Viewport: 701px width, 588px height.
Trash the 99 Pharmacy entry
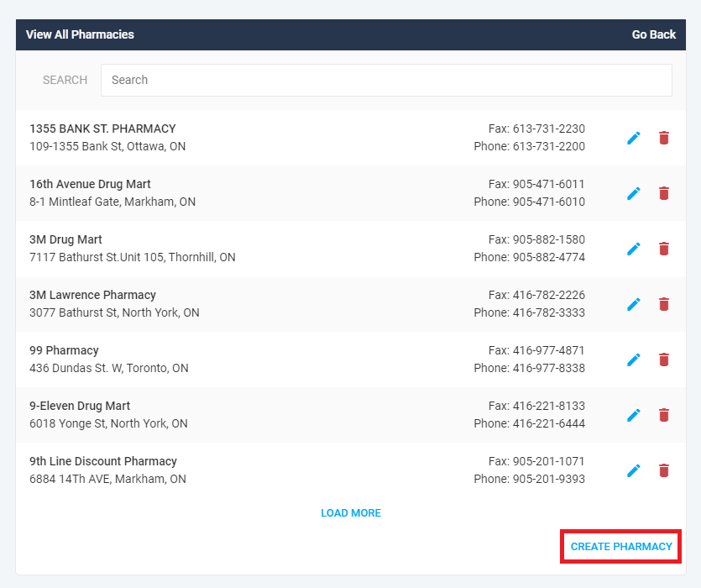664,360
